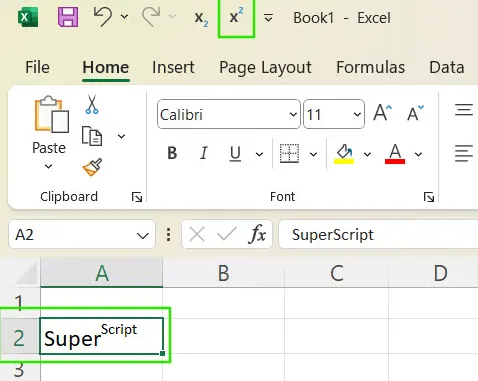Switch to the Insert tab
Screen dimensions: 478x381
click(x=173, y=67)
